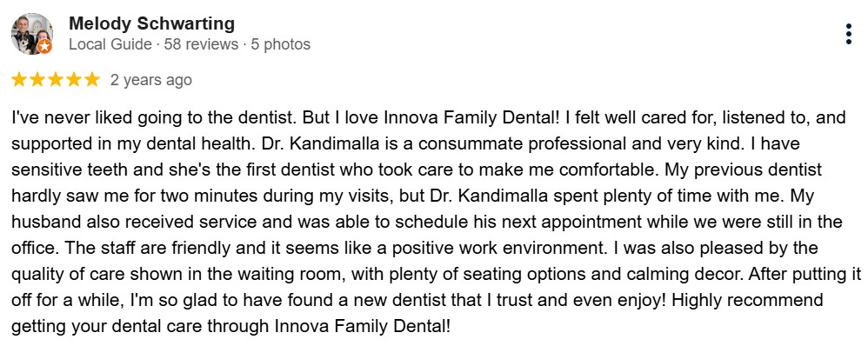Screen dimensions: 868x346
Task: Open Melody Schwarting's profile photo
Action: (32, 34)
